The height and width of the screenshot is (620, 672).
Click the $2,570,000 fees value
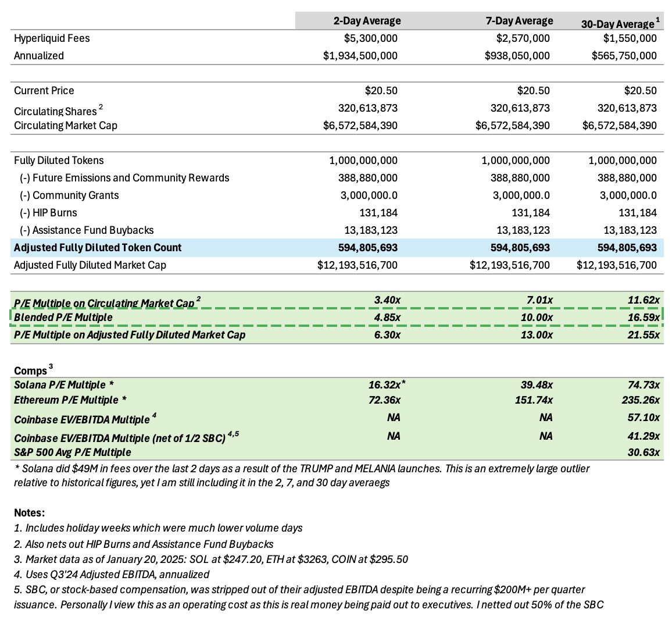[x=523, y=38]
